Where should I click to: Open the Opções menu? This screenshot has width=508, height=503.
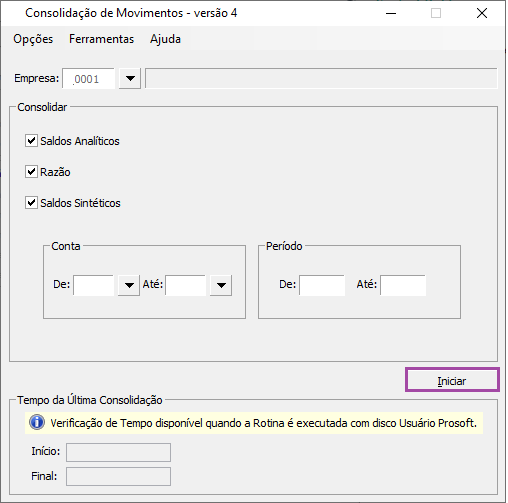point(33,39)
